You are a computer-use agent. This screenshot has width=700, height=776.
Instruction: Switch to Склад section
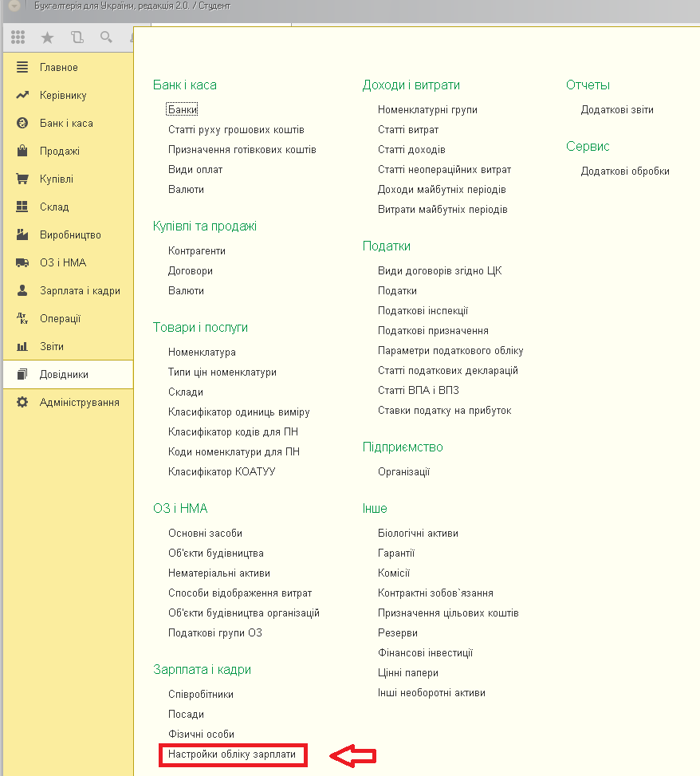[x=54, y=207]
